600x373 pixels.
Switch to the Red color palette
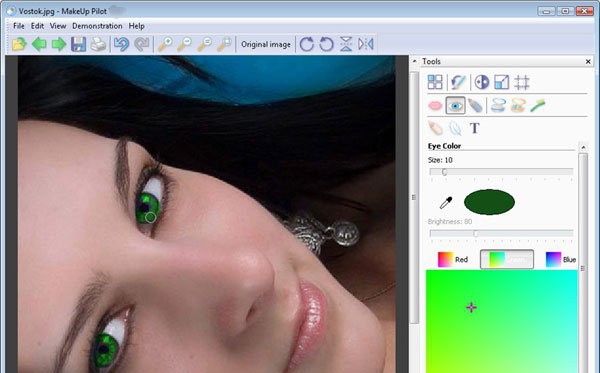(453, 259)
